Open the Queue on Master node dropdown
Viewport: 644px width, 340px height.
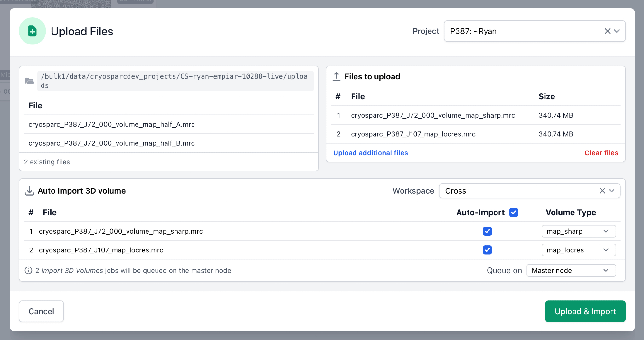pos(571,270)
